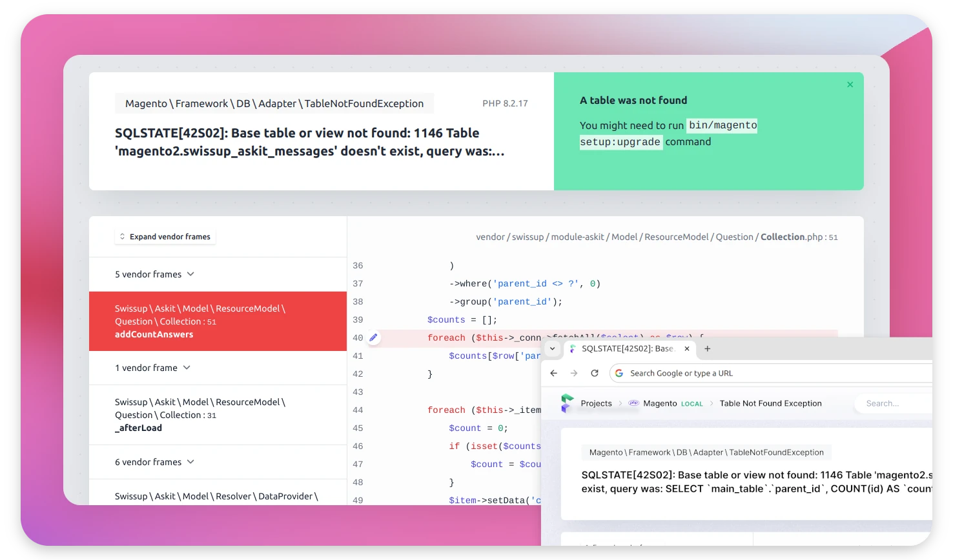This screenshot has height=560, width=953.
Task: Click the TableNotFoundException class label at top
Action: (274, 103)
